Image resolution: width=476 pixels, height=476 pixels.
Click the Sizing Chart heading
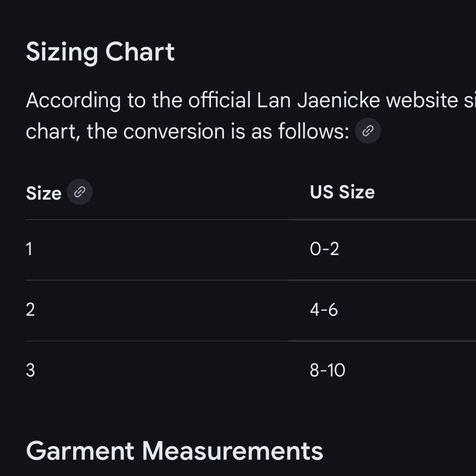(100, 52)
